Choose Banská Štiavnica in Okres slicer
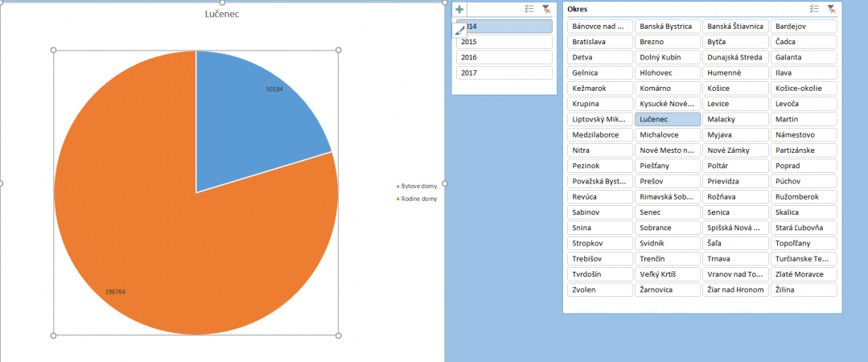Viewport: 868px width, 362px height. (735, 26)
